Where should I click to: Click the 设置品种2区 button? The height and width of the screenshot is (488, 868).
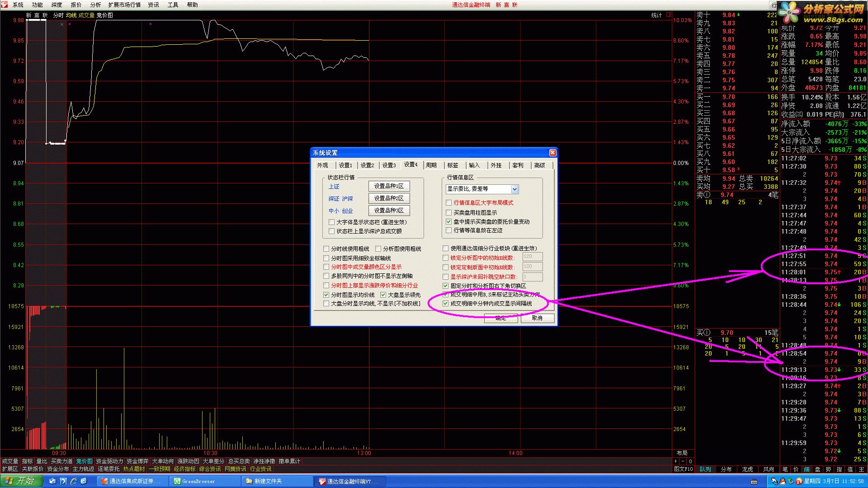coord(389,198)
